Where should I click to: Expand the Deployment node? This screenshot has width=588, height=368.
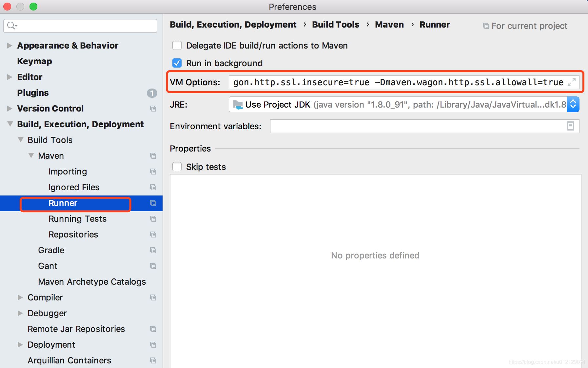point(20,345)
